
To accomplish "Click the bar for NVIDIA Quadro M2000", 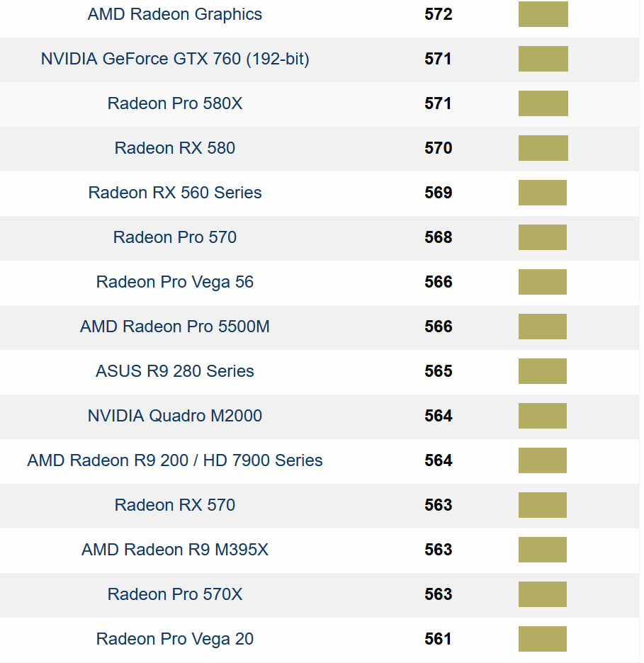I will [x=543, y=416].
